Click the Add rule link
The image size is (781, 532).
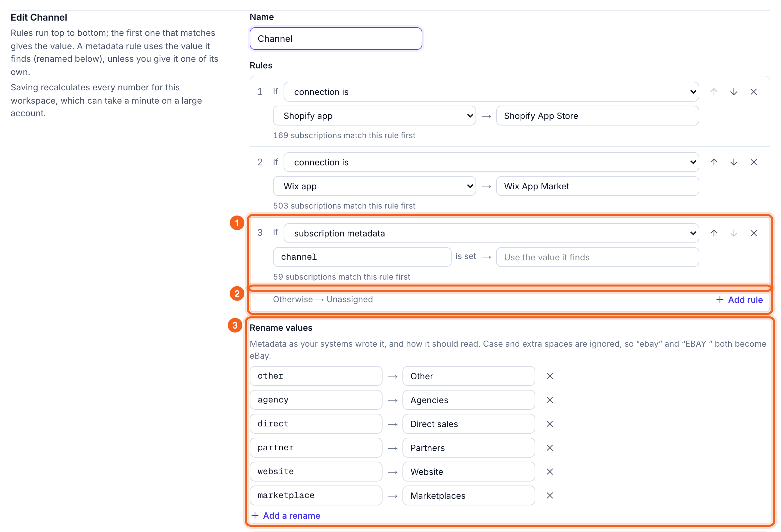739,300
